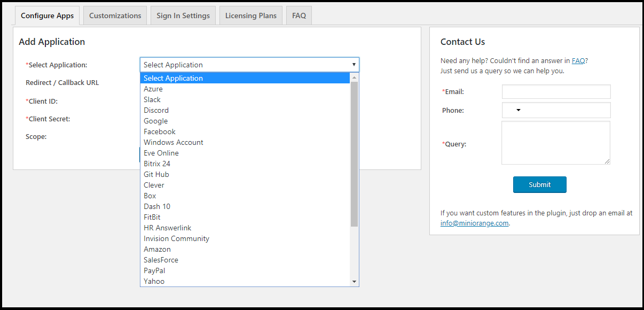Open the Licensing Plans tab
Image resolution: width=644 pixels, height=310 pixels.
point(251,15)
